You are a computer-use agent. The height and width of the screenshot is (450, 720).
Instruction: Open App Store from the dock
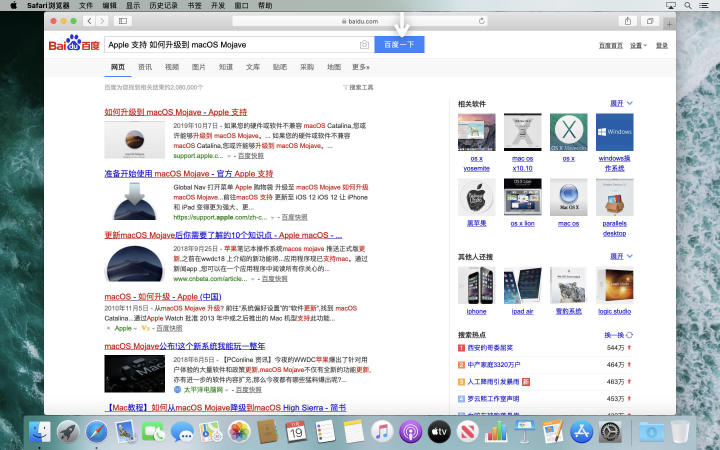click(581, 432)
